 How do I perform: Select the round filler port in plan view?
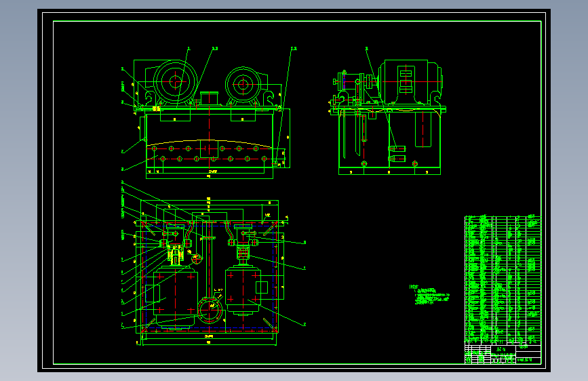(210, 310)
